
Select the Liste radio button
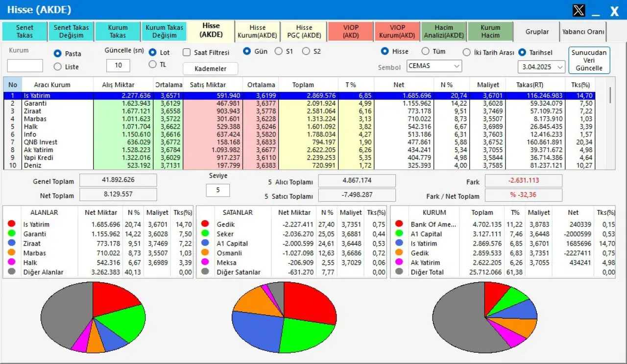pos(58,67)
